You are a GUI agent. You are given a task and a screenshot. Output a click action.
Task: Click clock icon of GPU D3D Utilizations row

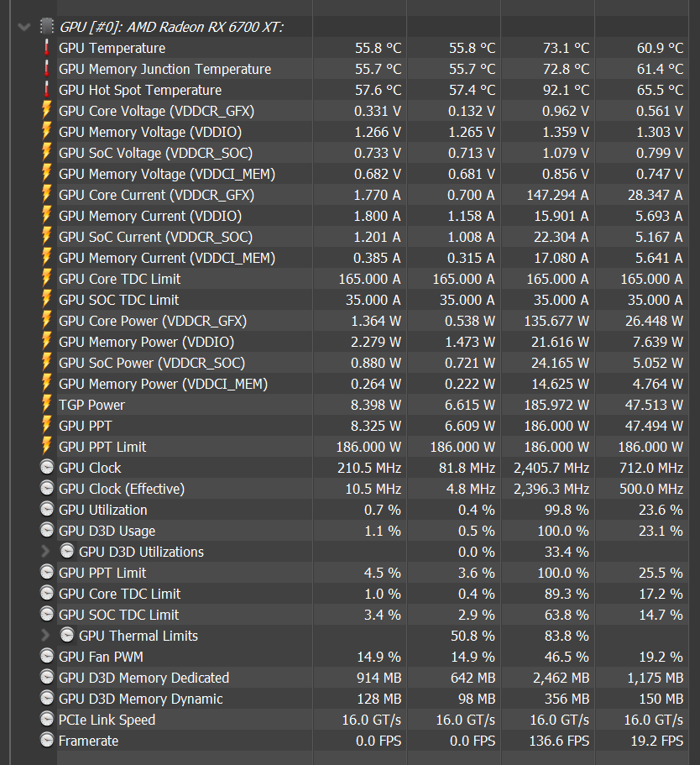pos(67,552)
